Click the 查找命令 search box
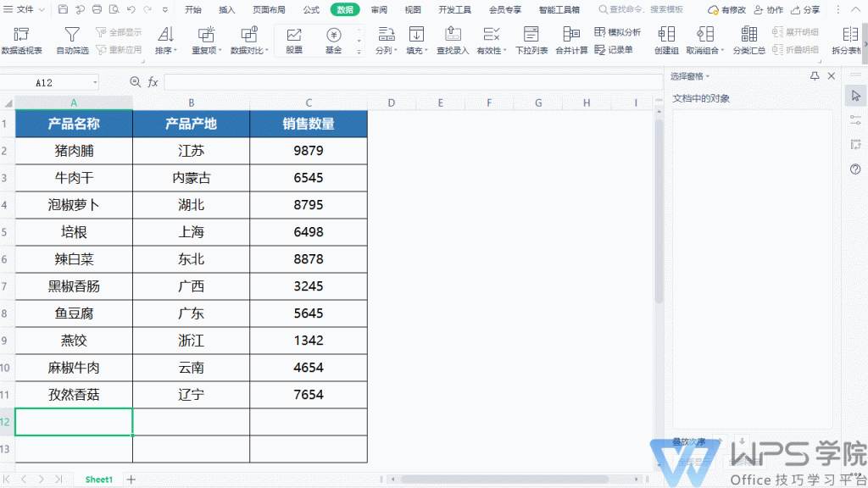Screen dimensions: 868x488 (x=643, y=9)
